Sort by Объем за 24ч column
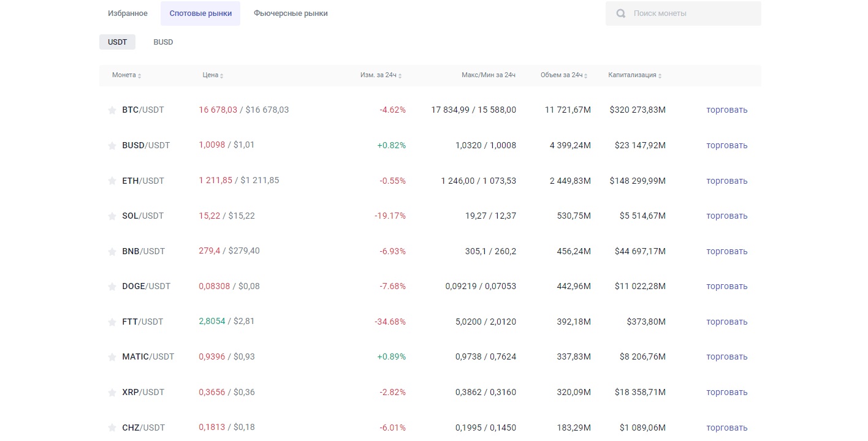 pos(564,75)
